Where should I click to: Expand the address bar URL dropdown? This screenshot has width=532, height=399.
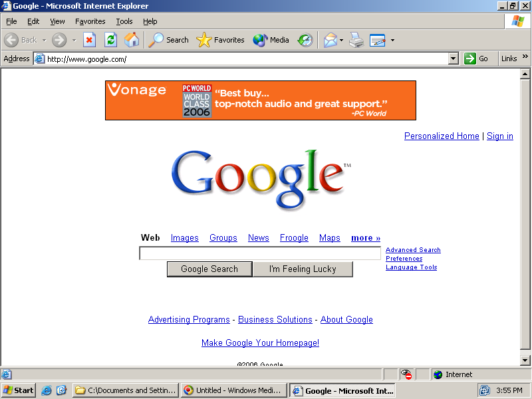(454, 59)
